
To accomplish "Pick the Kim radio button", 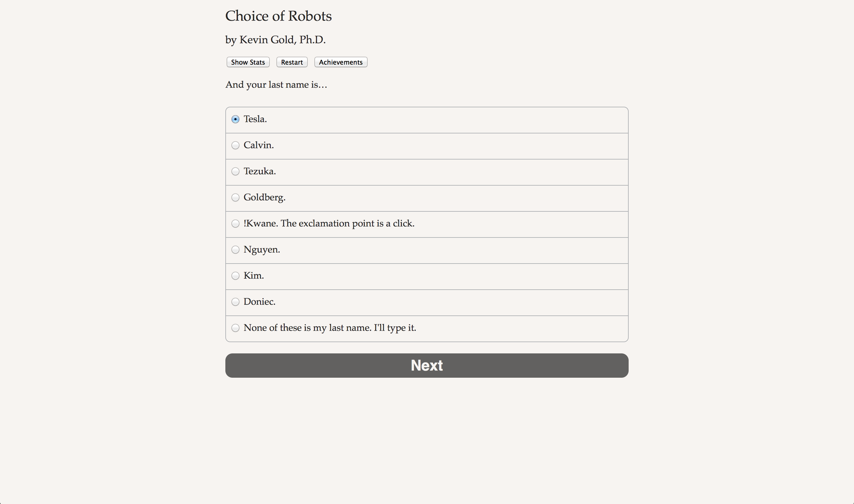I will click(235, 276).
